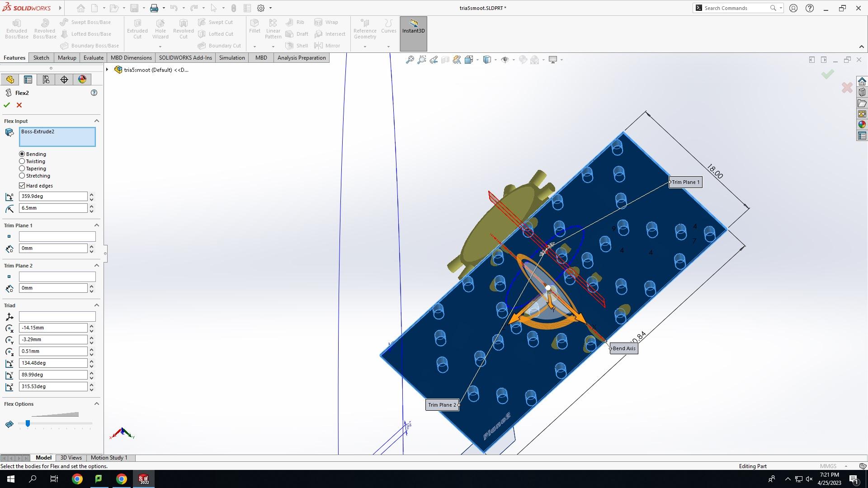Image resolution: width=868 pixels, height=488 pixels.
Task: Collapse the Flex Input section
Action: [x=96, y=121]
